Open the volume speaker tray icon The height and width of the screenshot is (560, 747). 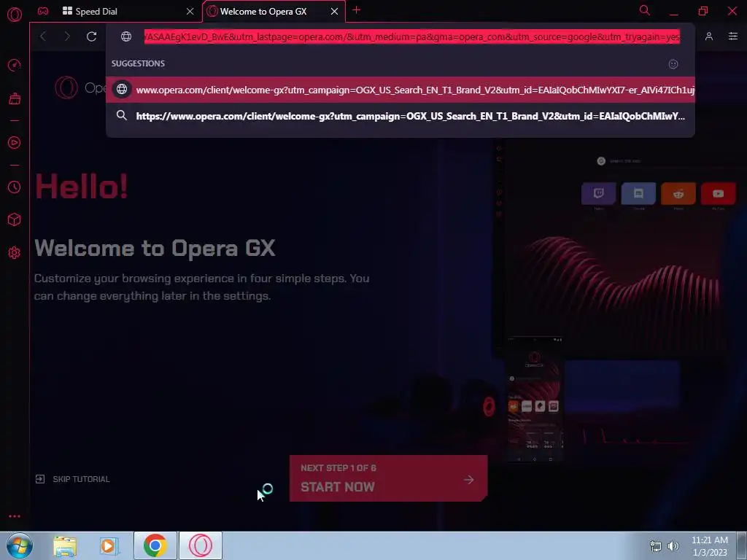coord(673,546)
